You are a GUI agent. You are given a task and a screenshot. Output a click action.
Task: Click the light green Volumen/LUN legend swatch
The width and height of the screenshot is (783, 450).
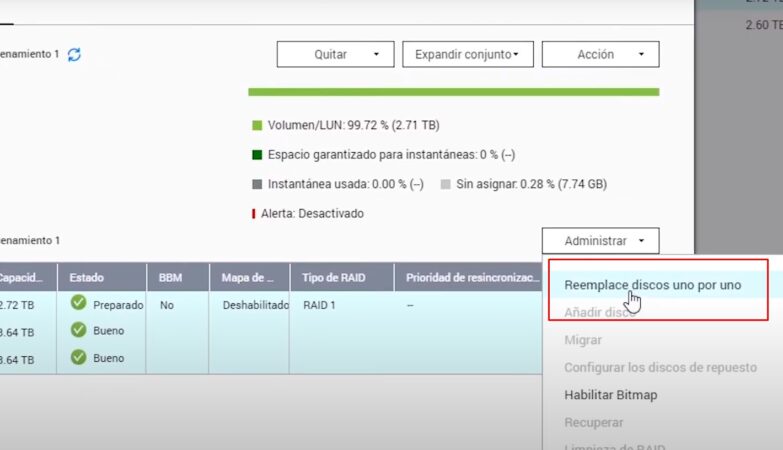257,125
